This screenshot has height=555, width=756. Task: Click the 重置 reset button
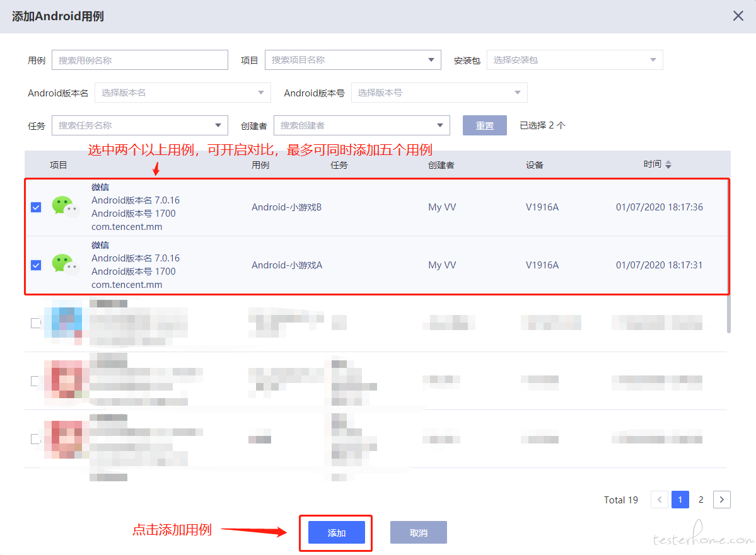pos(484,125)
